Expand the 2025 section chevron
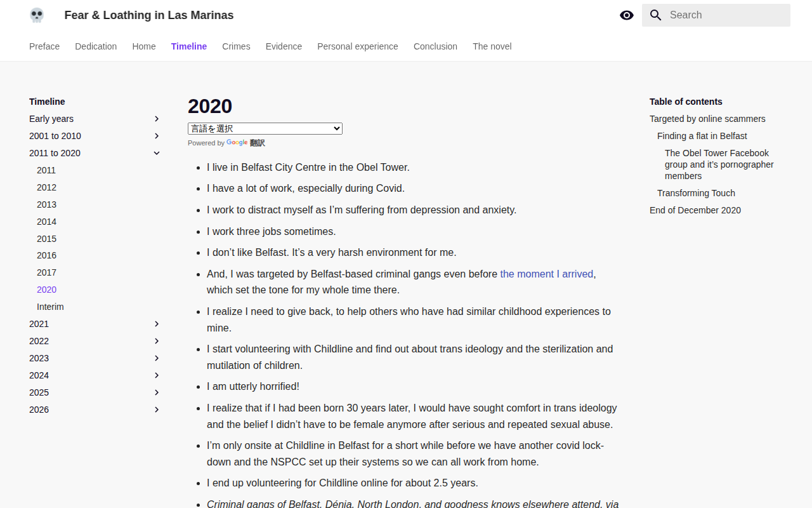Image resolution: width=812 pixels, height=508 pixels. click(157, 392)
